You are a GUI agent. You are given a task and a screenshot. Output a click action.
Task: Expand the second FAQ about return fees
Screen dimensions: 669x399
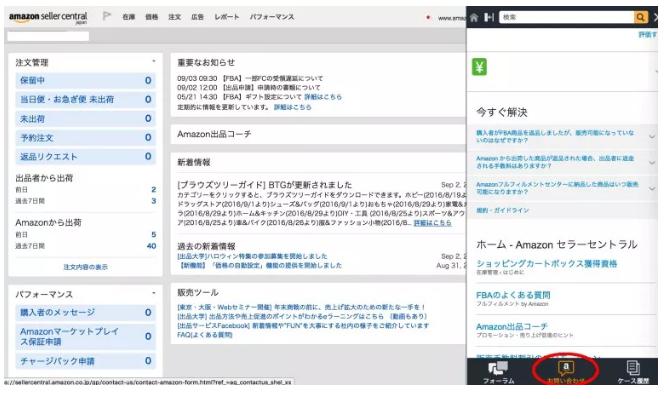562,162
